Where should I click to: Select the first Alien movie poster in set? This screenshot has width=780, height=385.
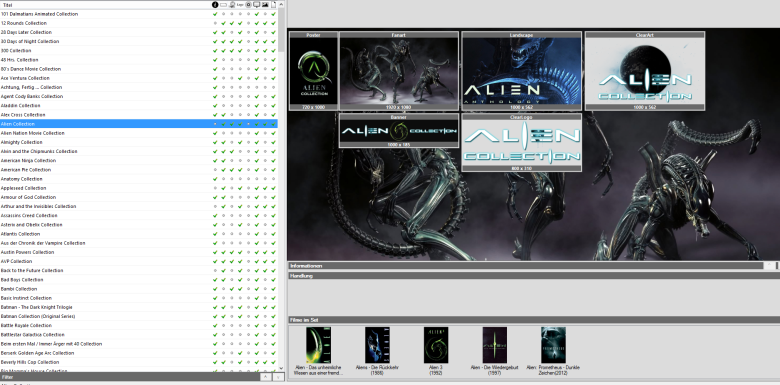[x=318, y=345]
